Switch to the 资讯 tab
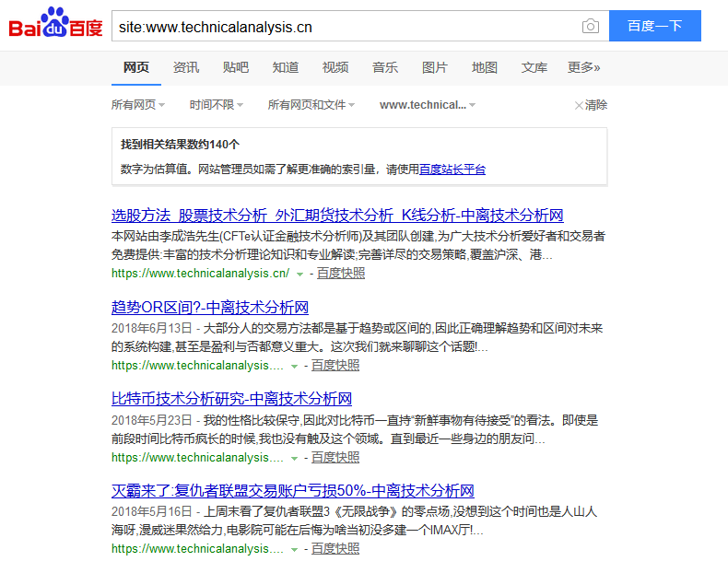This screenshot has height=573, width=728. pos(186,68)
